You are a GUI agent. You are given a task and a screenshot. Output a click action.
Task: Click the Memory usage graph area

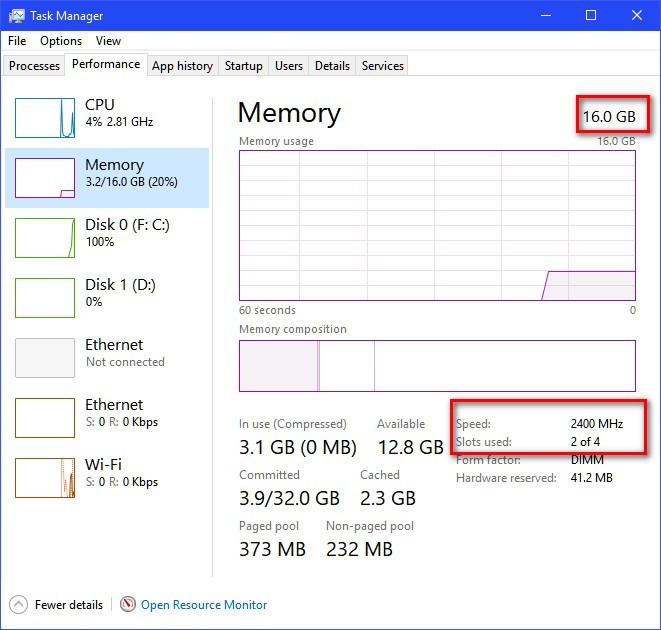pyautogui.click(x=437, y=226)
